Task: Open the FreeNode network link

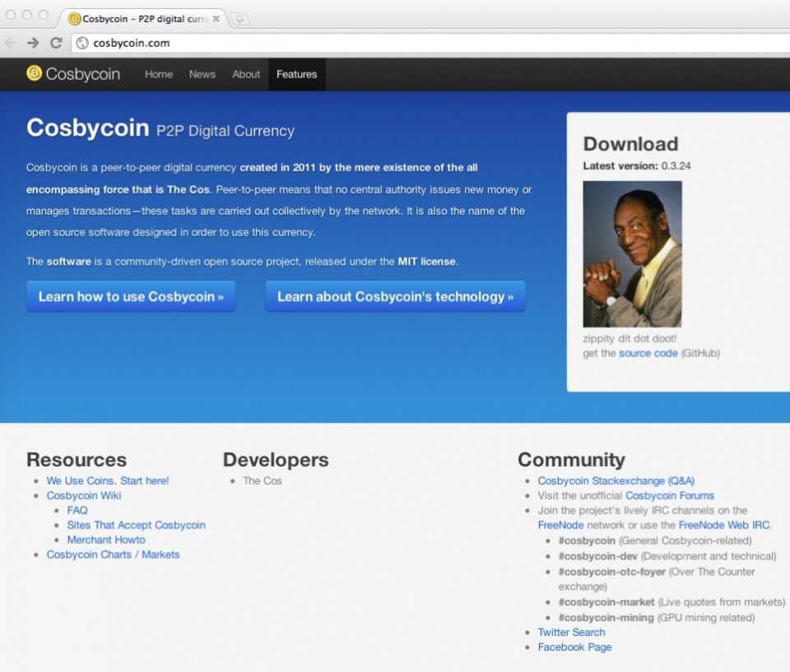Action: coord(560,525)
